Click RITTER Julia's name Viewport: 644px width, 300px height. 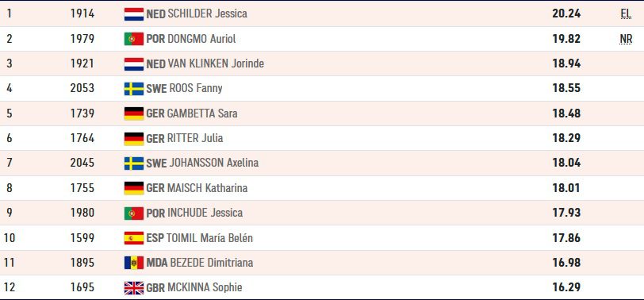click(x=195, y=138)
